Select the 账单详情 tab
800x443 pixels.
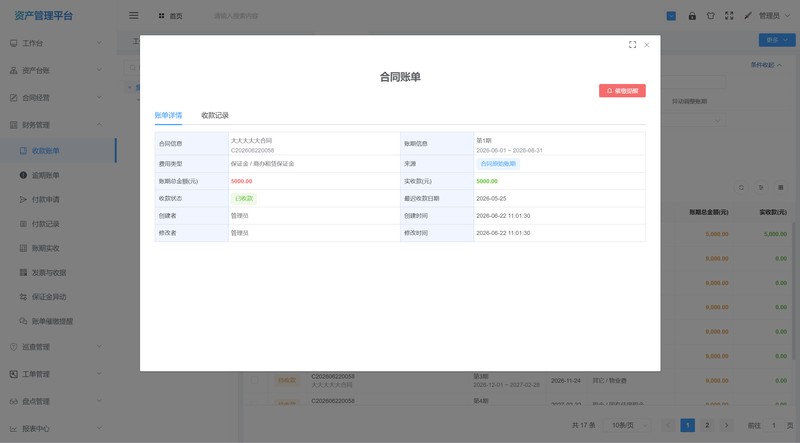pyautogui.click(x=168, y=115)
